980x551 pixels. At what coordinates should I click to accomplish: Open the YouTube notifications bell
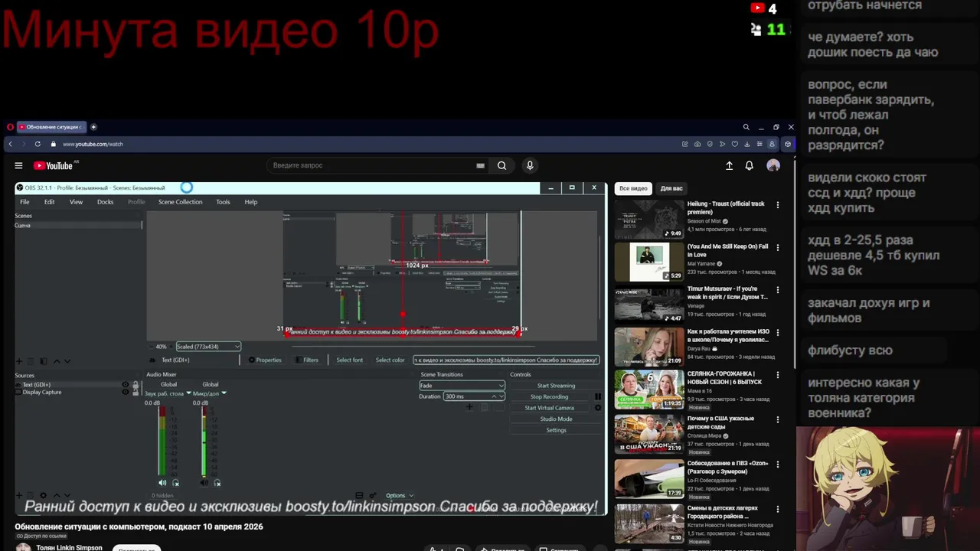[750, 165]
